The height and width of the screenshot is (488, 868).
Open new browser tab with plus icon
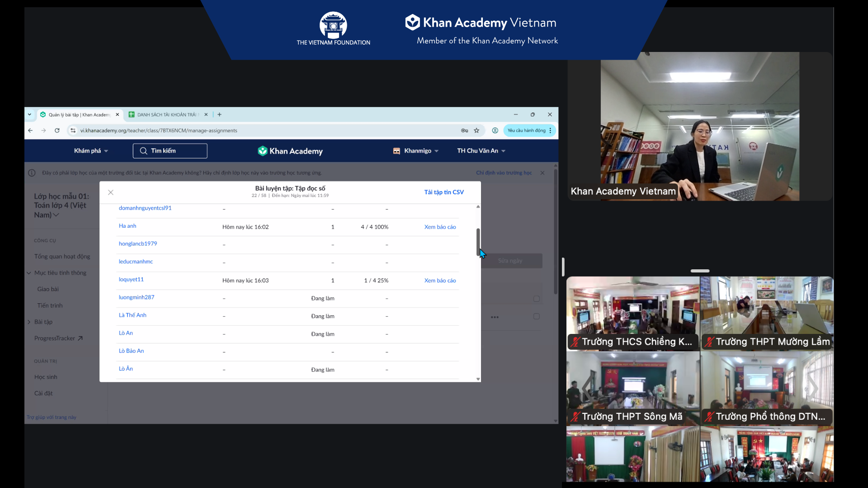point(220,115)
